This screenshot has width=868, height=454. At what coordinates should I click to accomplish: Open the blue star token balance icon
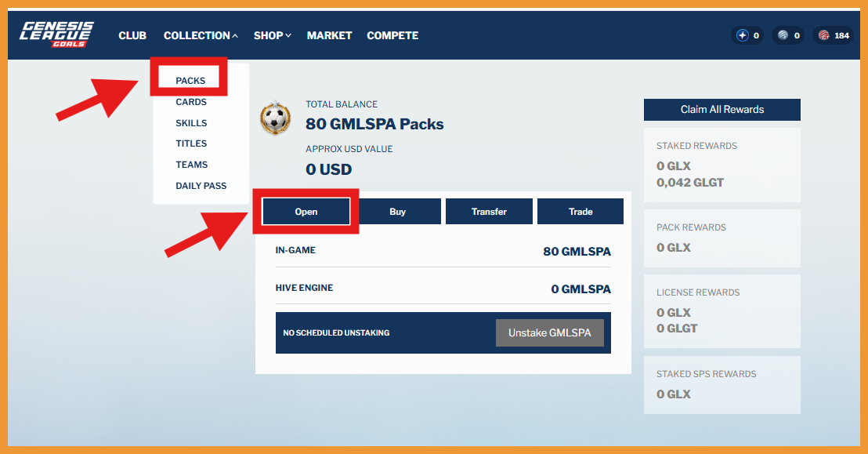point(743,35)
